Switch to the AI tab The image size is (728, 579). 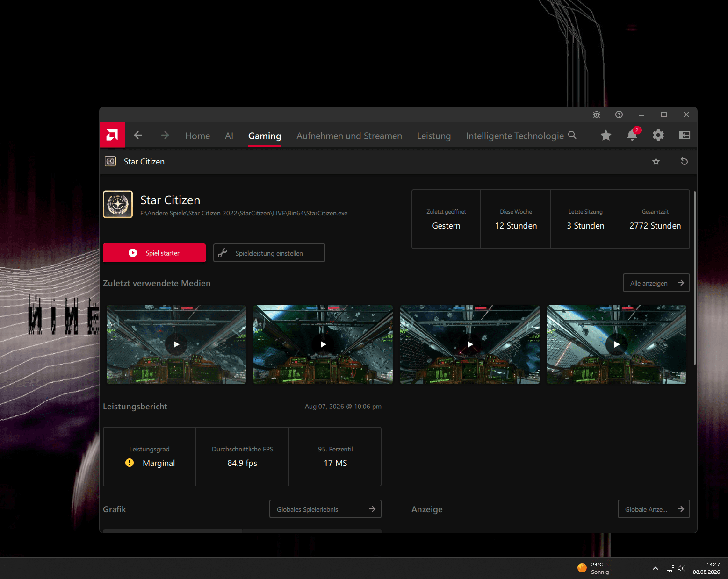click(229, 136)
